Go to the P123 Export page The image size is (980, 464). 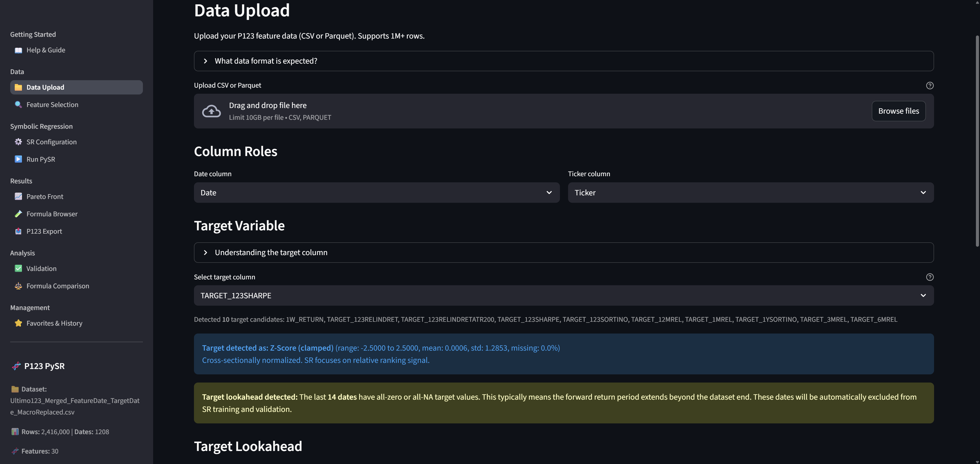click(x=44, y=231)
